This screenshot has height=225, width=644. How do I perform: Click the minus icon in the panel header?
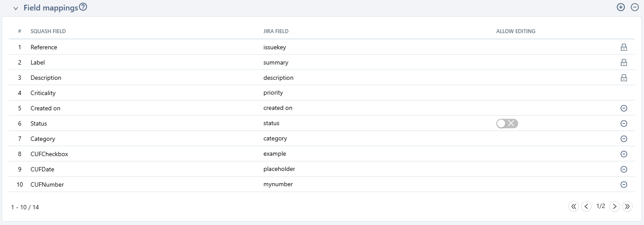635,7
